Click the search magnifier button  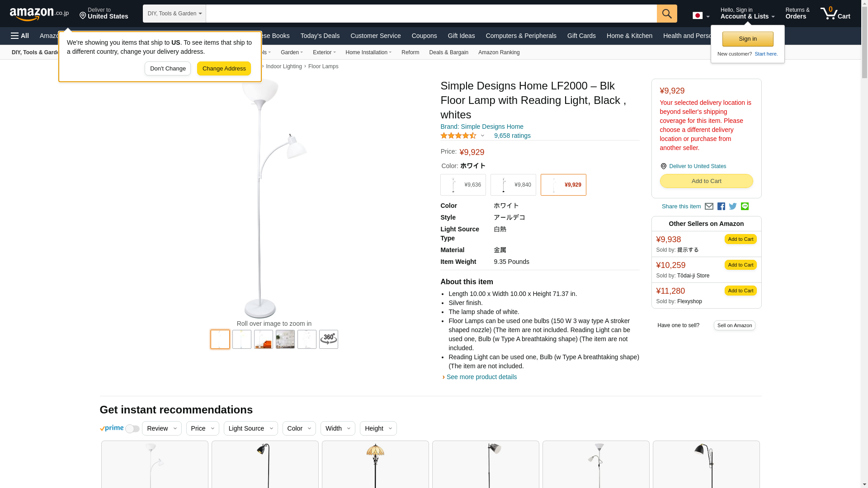[x=666, y=14]
